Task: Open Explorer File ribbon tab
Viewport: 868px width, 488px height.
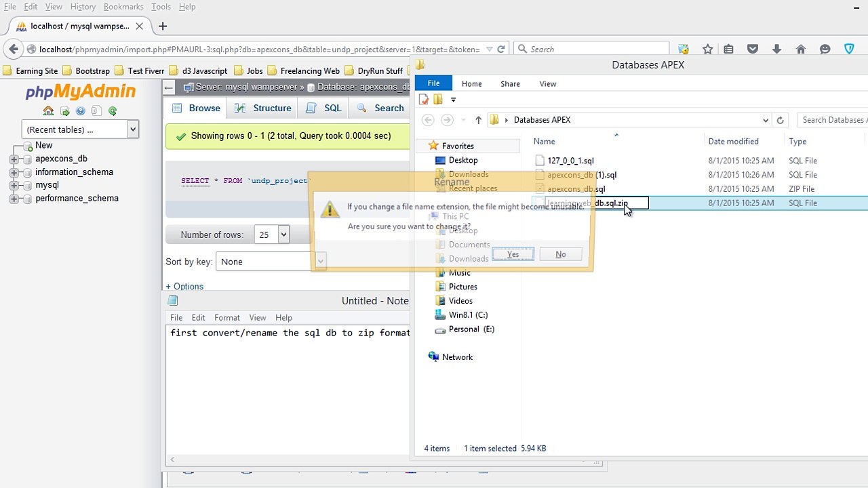Action: coord(433,83)
